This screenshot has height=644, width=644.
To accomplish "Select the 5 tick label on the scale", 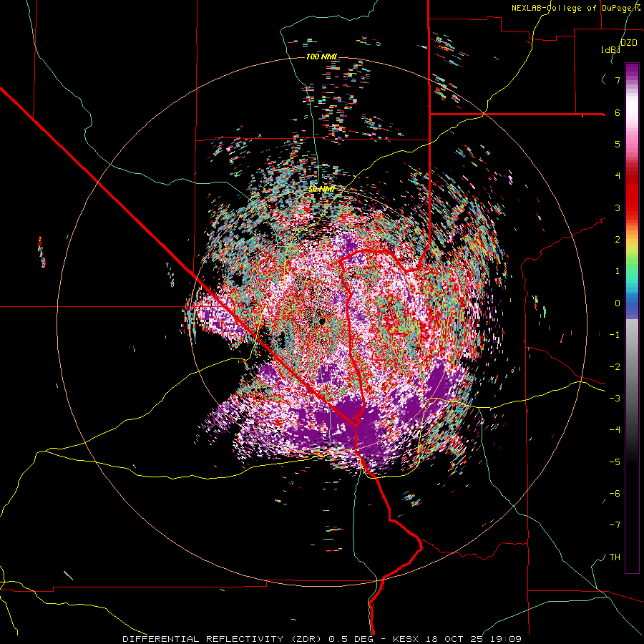I will [618, 144].
